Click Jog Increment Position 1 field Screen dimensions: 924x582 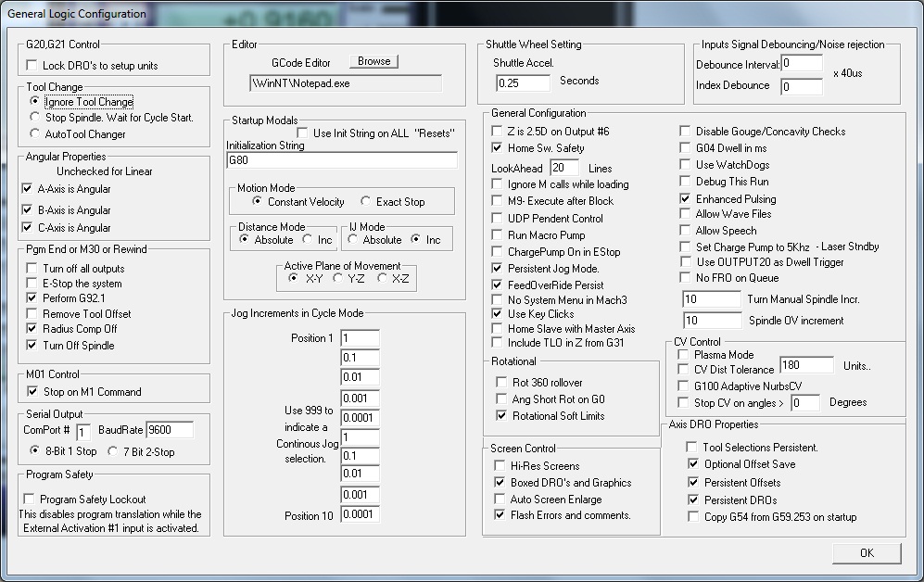tap(360, 338)
